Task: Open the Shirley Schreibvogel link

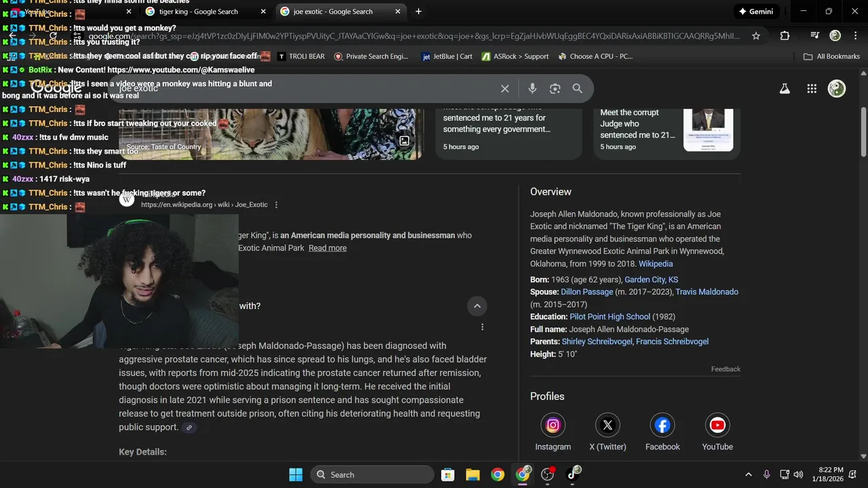Action: click(597, 342)
